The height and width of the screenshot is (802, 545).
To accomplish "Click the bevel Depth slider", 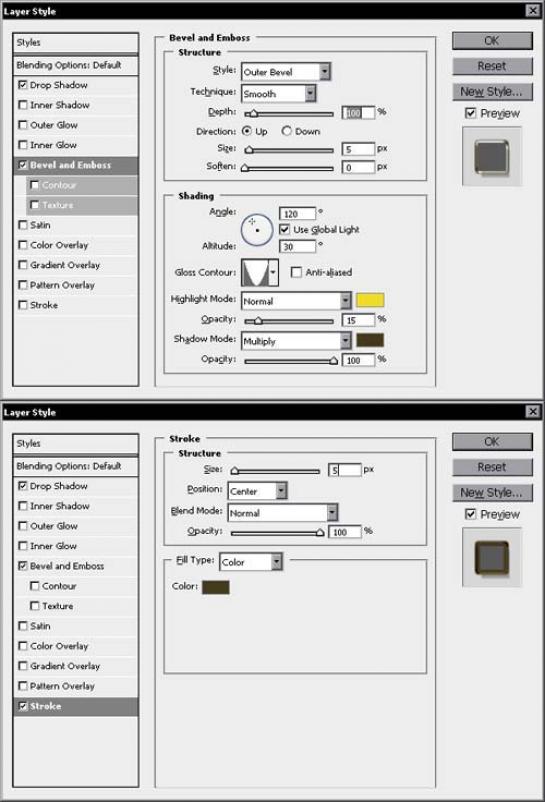I will [289, 114].
